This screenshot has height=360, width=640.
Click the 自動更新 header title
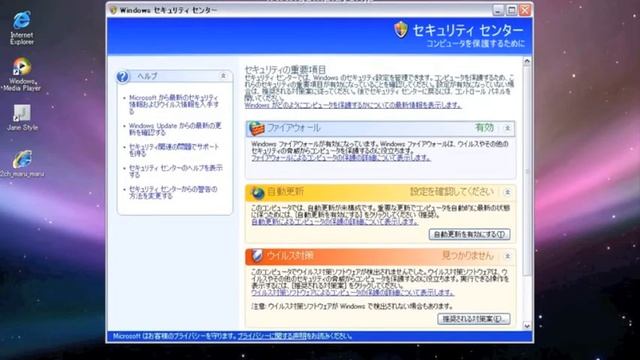285,192
